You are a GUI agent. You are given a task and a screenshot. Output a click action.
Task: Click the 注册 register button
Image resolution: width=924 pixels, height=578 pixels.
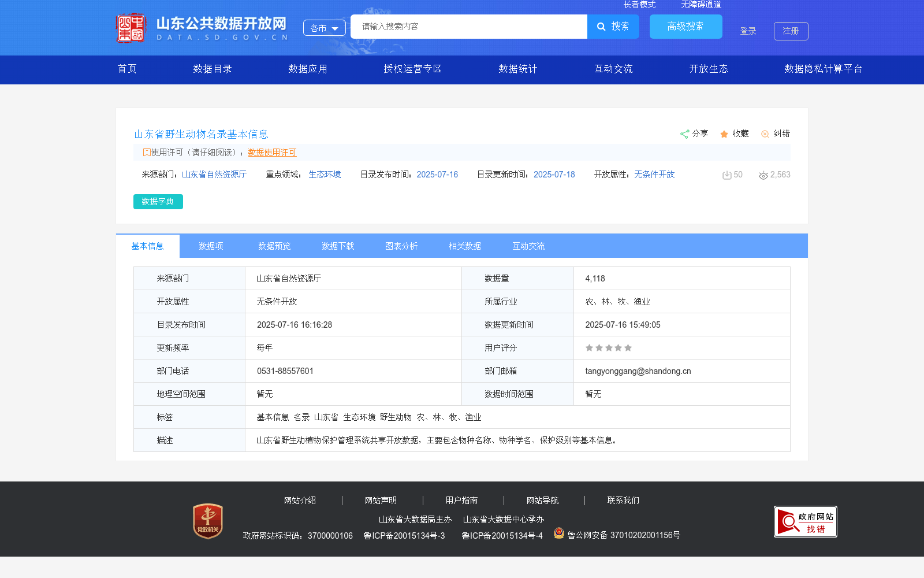(791, 31)
